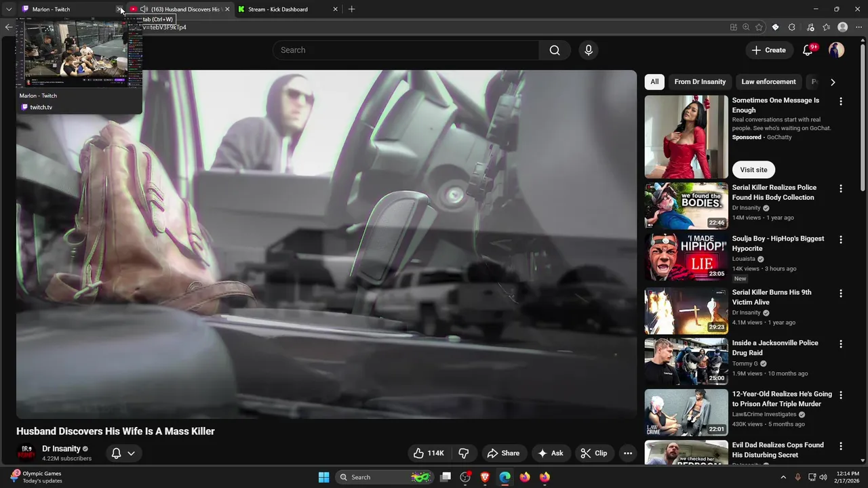The image size is (868, 488).
Task: Filter by From Dr Insanity chip
Action: (x=700, y=82)
